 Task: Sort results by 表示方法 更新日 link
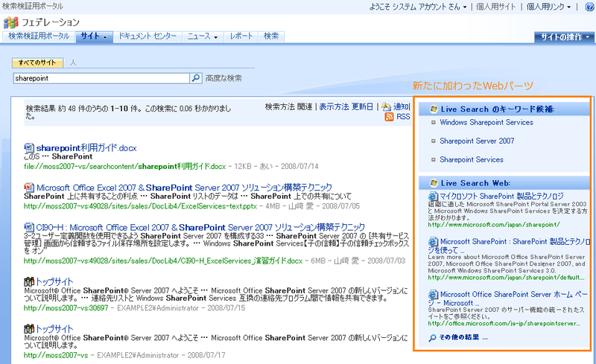(346, 106)
